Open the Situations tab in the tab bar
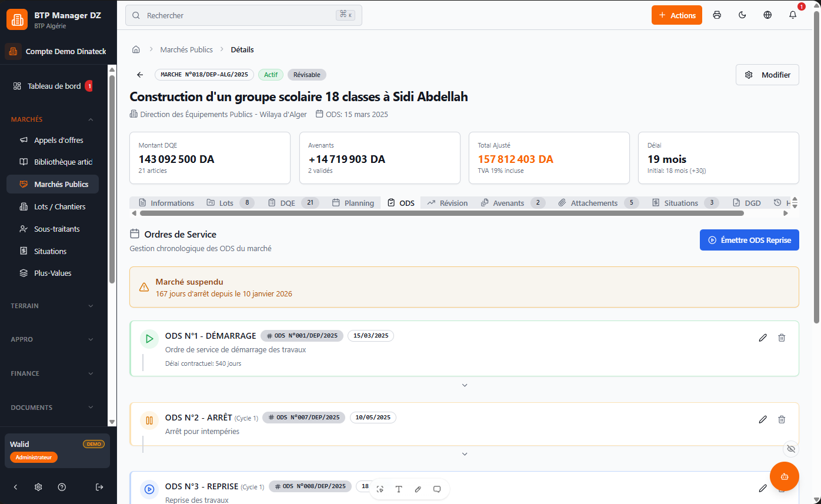The image size is (821, 504). click(x=686, y=203)
